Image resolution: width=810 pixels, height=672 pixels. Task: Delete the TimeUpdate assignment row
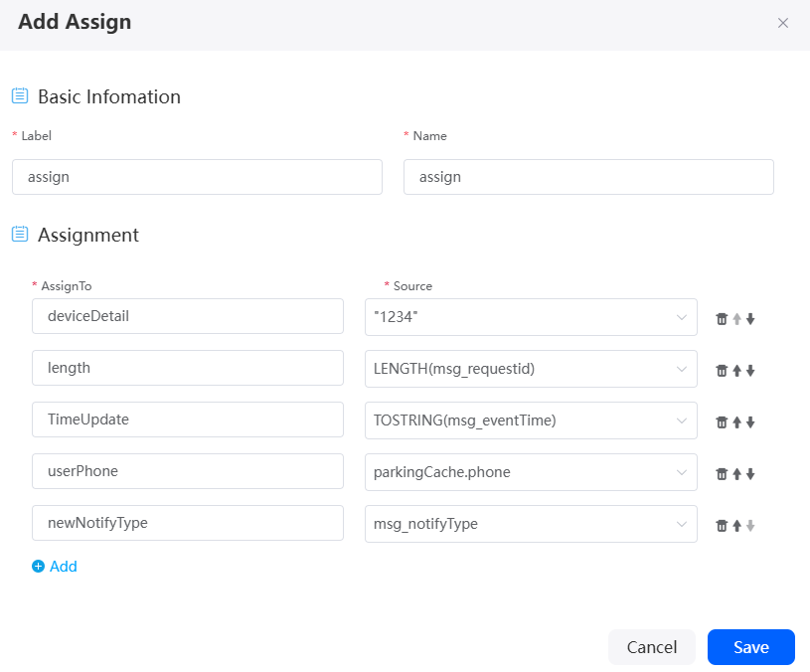(x=722, y=422)
